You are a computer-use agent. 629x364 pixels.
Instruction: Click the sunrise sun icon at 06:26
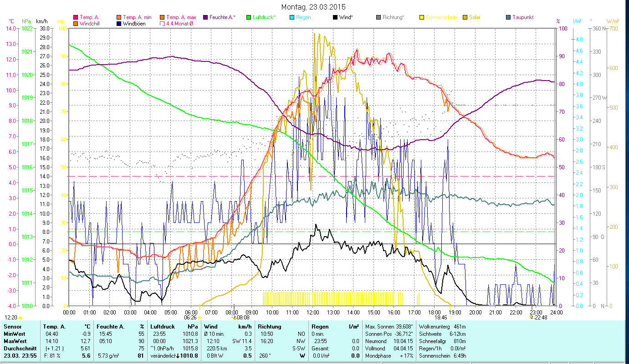(x=199, y=318)
